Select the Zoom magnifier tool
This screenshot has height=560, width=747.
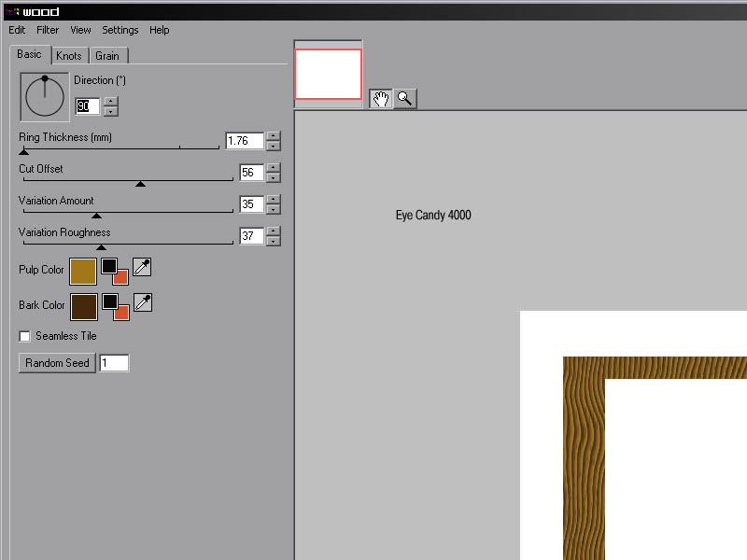(x=405, y=99)
